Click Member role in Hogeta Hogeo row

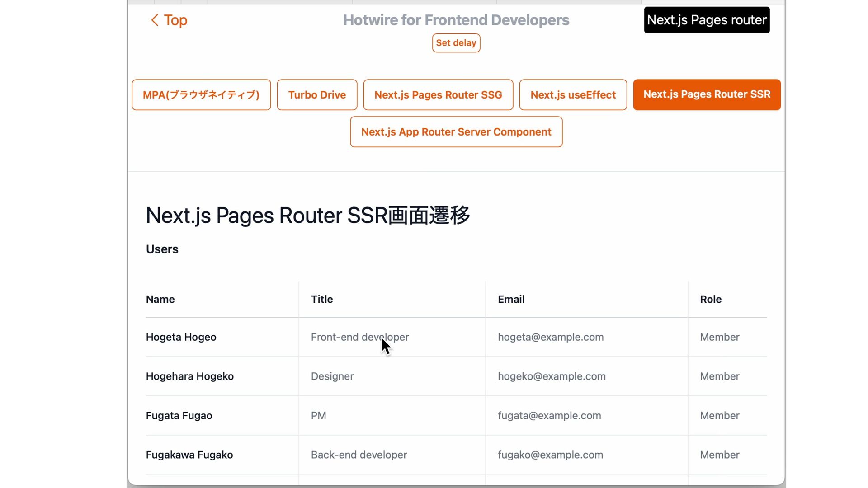click(x=720, y=337)
